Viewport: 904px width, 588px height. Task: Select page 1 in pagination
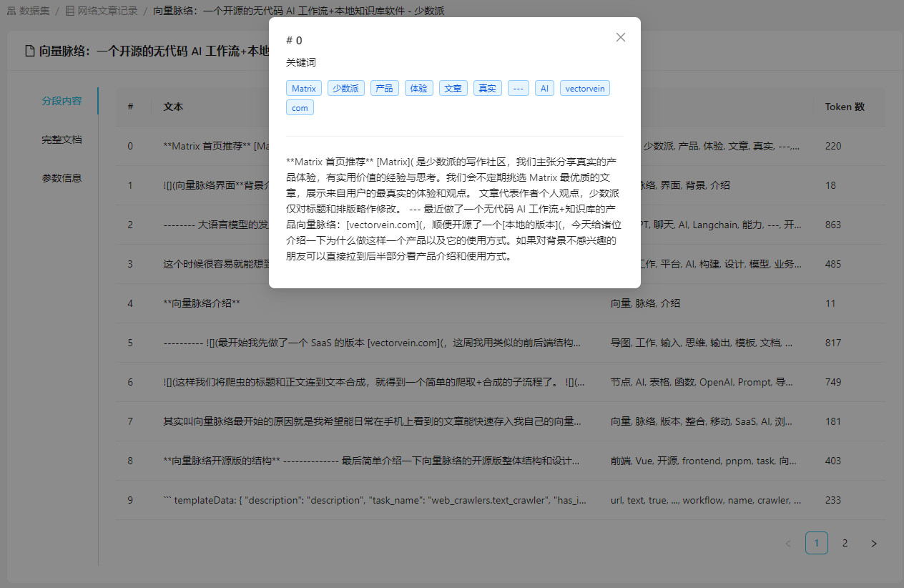click(x=817, y=544)
